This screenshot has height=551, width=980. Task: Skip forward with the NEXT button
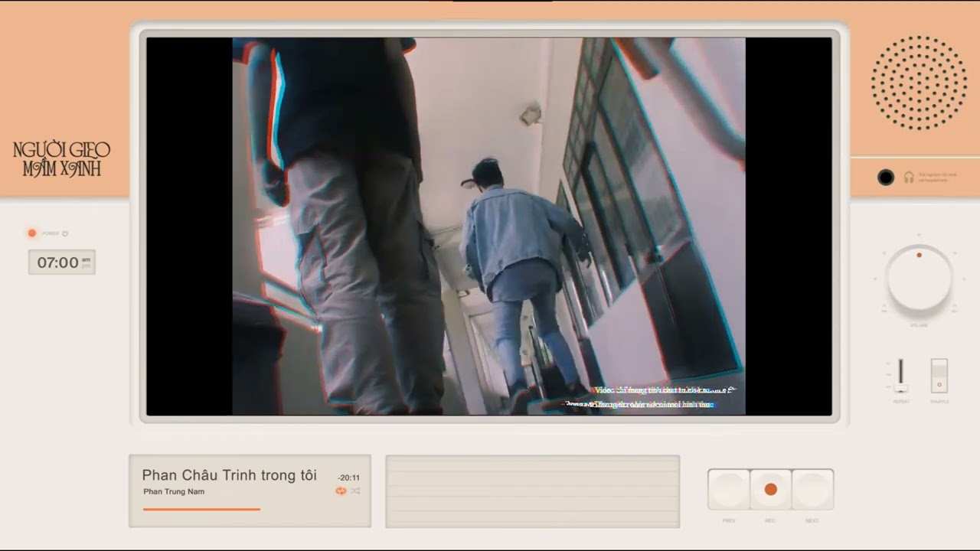coord(812,489)
